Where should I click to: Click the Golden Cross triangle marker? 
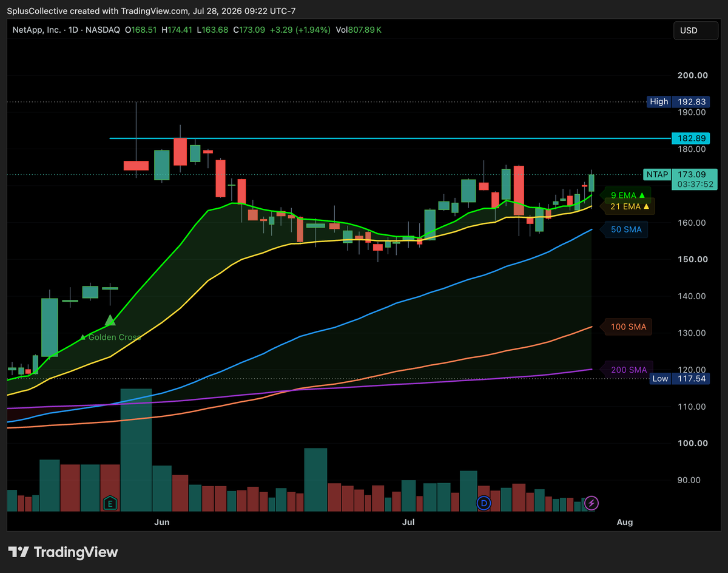point(110,320)
